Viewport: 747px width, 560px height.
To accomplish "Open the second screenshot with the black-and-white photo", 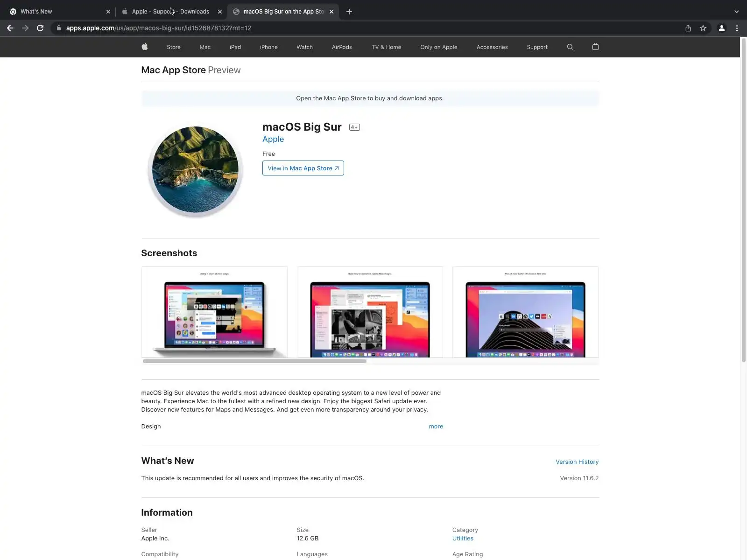I will (370, 312).
